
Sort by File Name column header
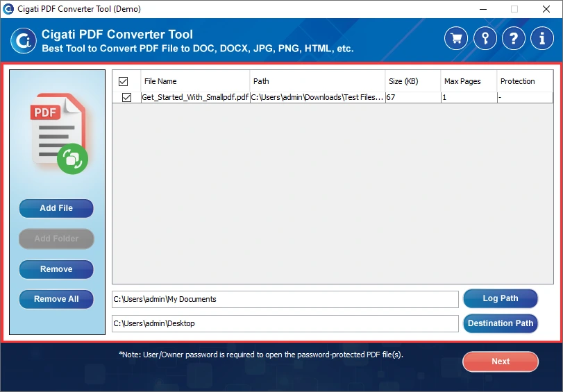click(x=195, y=81)
